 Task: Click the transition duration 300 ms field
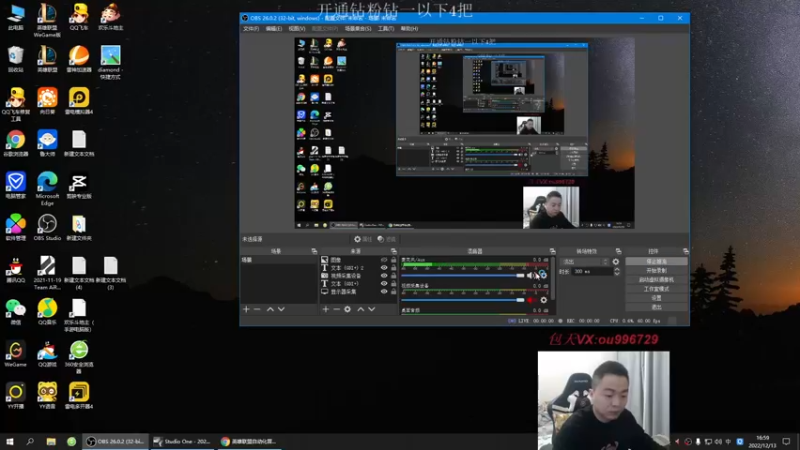pyautogui.click(x=592, y=271)
